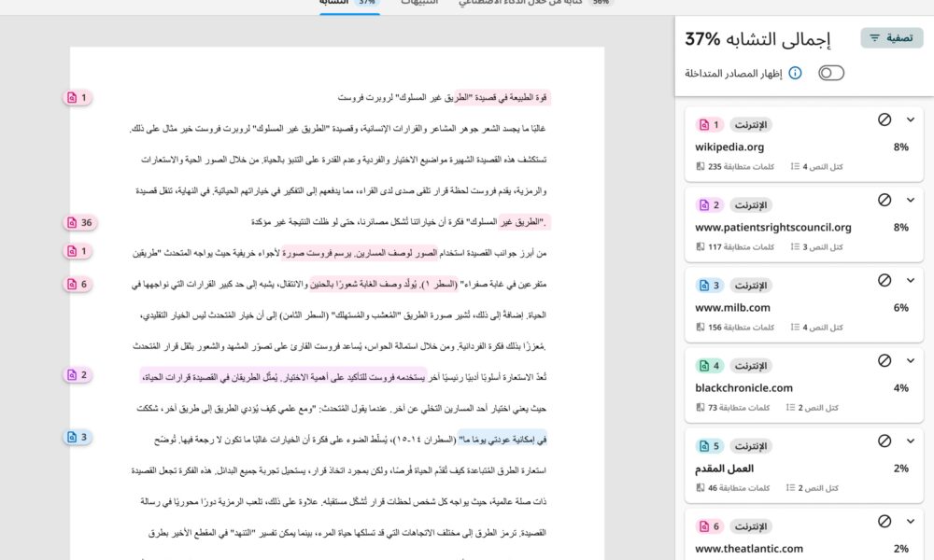
Task: Toggle إظهار المصادر المتداخلة switch
Action: tap(831, 73)
